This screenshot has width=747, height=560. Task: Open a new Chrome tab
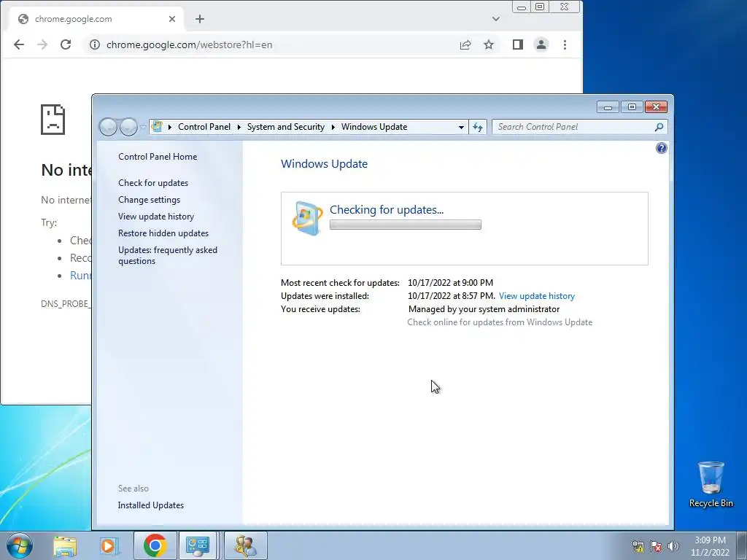[200, 19]
